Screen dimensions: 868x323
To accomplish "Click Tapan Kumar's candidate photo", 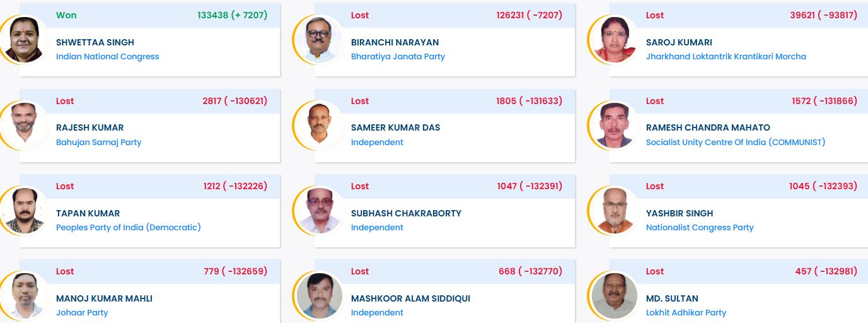I will coord(25,210).
